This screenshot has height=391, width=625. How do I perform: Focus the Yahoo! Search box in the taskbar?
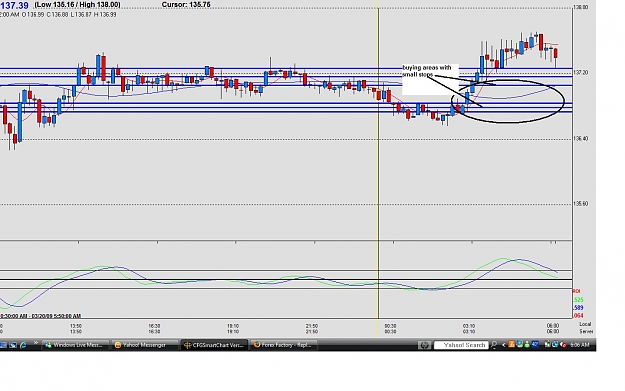click(461, 345)
